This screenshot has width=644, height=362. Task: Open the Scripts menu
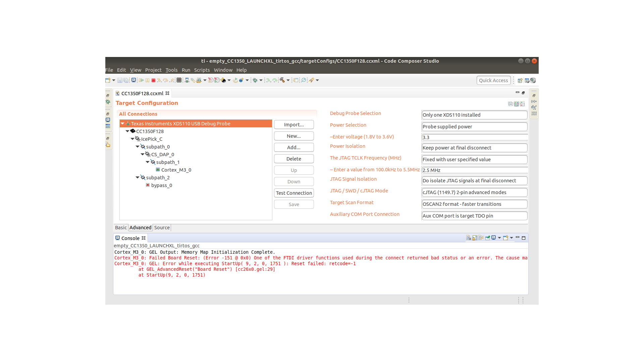coord(202,70)
